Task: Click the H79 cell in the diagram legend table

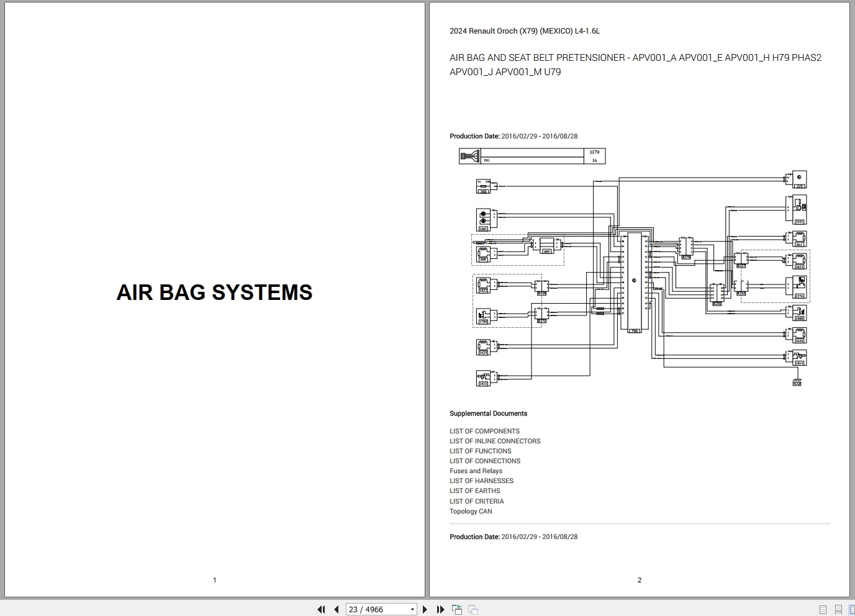Action: (594, 152)
